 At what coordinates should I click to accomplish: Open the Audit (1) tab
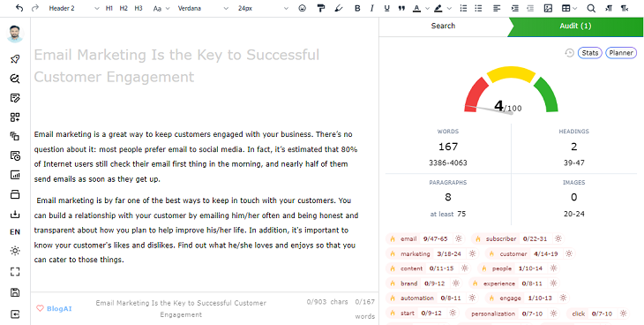(575, 26)
